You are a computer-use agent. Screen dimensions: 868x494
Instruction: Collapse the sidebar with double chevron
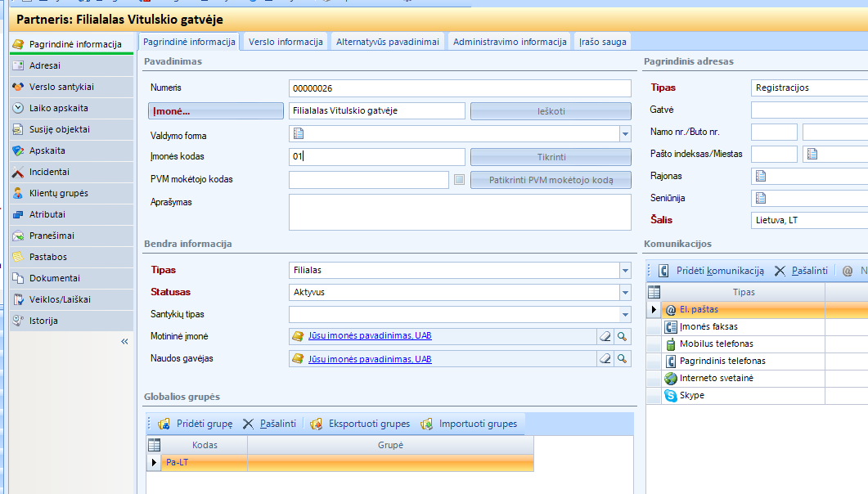click(x=125, y=341)
